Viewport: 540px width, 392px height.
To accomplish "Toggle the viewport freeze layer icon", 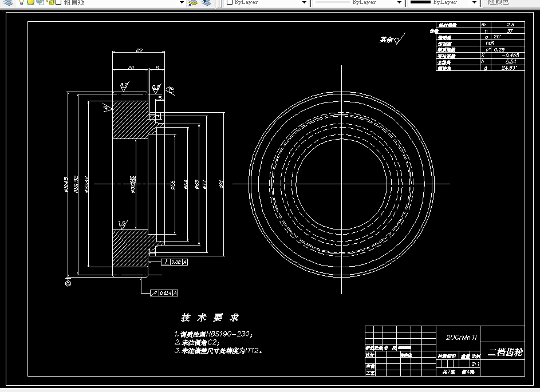I will point(41,2).
